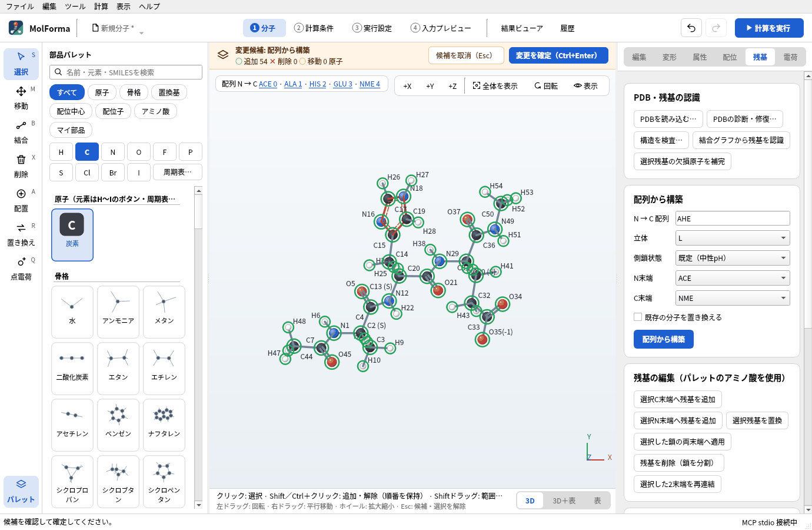Select the 配置 place tool
Image resolution: width=812 pixels, height=530 pixels.
[x=21, y=200]
